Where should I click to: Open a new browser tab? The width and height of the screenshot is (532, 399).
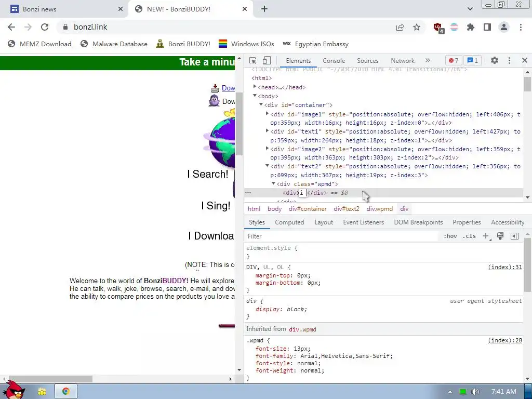tap(264, 9)
